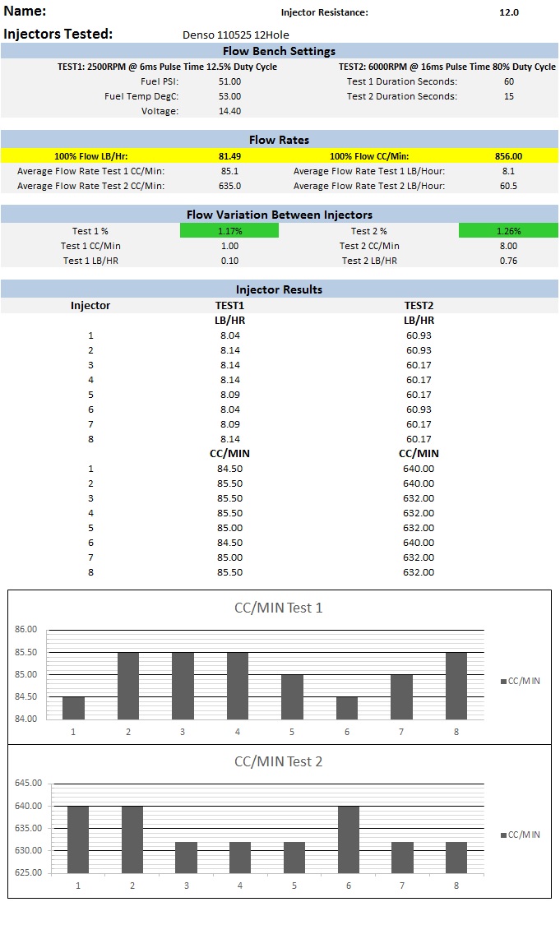
Task: Select injector 1 TEST1 CC/MIN value 84.50
Action: (x=230, y=469)
